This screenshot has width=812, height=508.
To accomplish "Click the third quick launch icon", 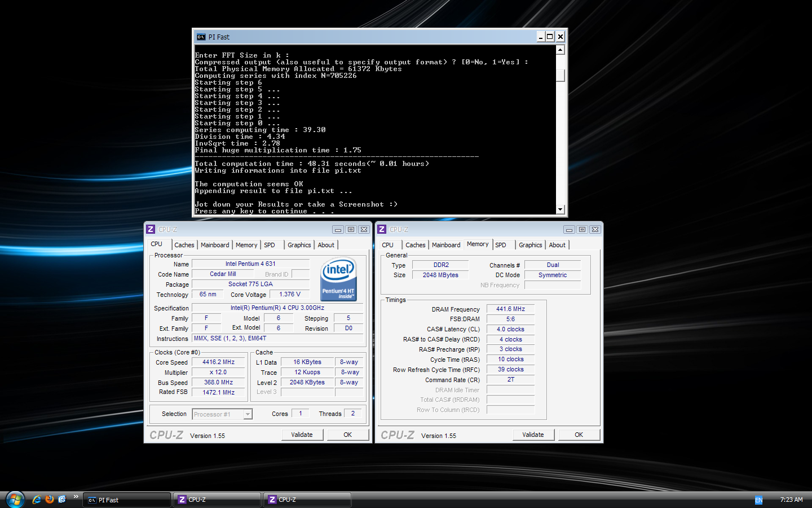I will 62,500.
